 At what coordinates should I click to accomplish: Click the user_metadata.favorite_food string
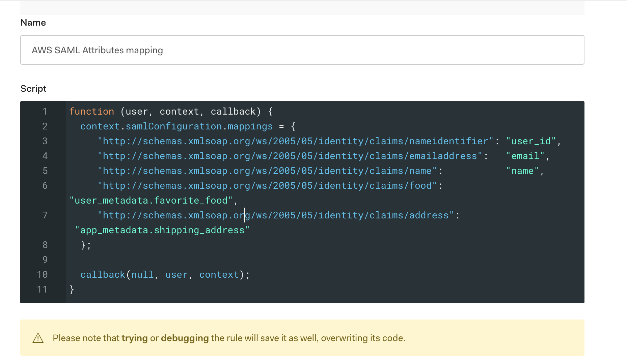click(x=152, y=200)
